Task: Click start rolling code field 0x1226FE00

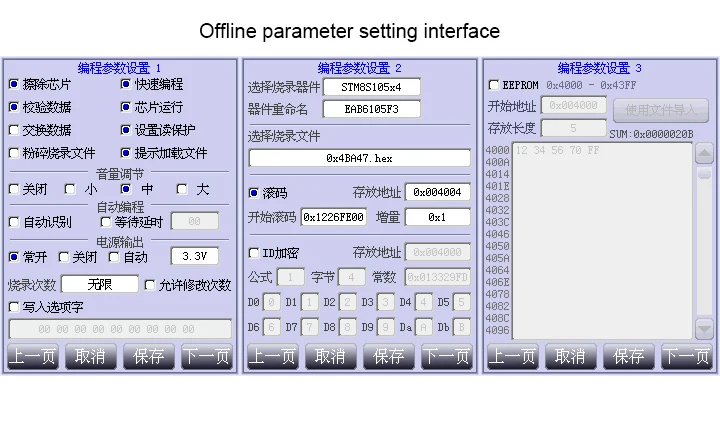Action: tap(334, 217)
